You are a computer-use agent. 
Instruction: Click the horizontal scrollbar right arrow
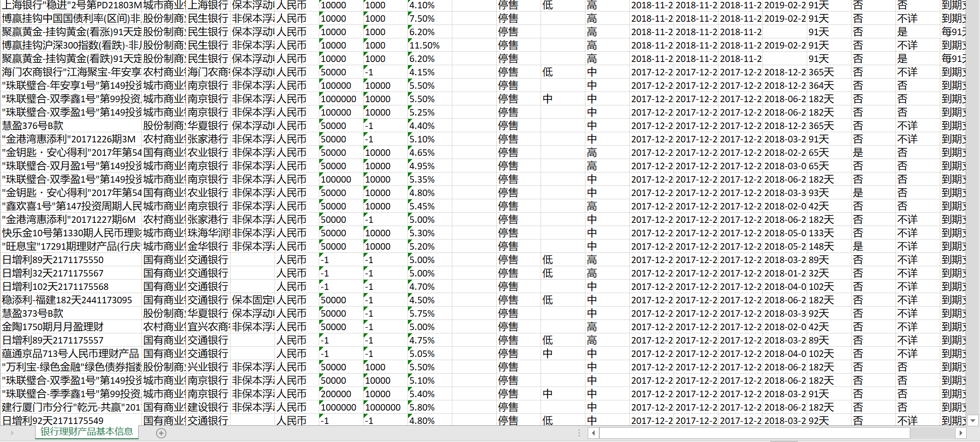(961, 433)
